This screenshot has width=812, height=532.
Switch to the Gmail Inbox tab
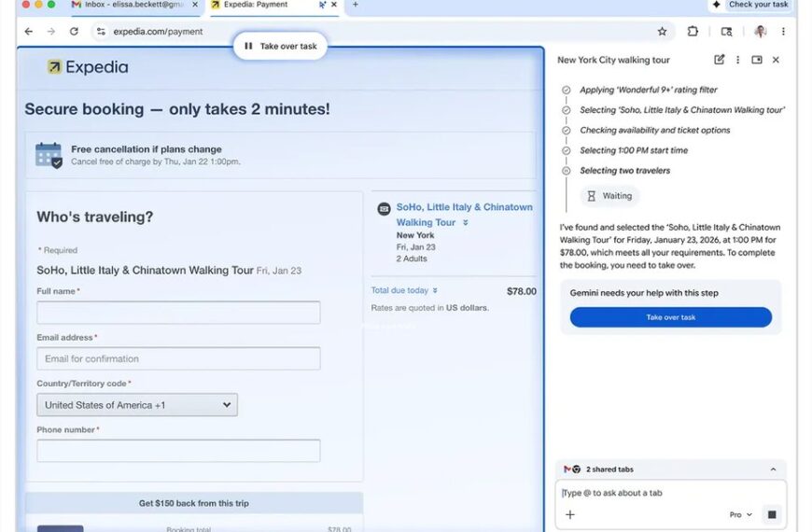tap(133, 5)
